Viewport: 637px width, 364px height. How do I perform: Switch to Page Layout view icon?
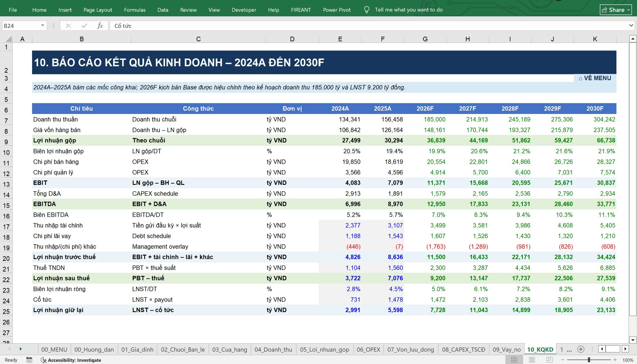coord(532,360)
